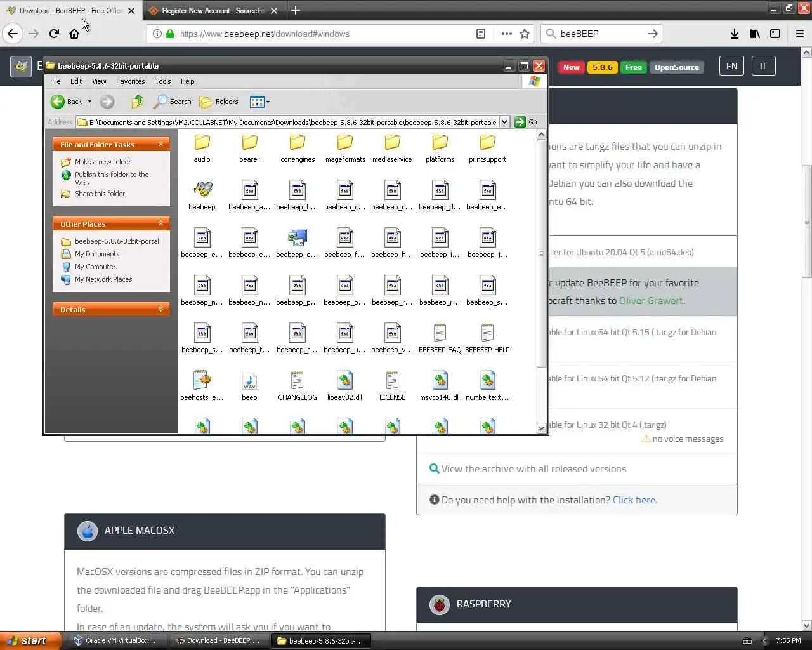Open the imageformats folder
This screenshot has height=650, width=812.
pos(344,149)
